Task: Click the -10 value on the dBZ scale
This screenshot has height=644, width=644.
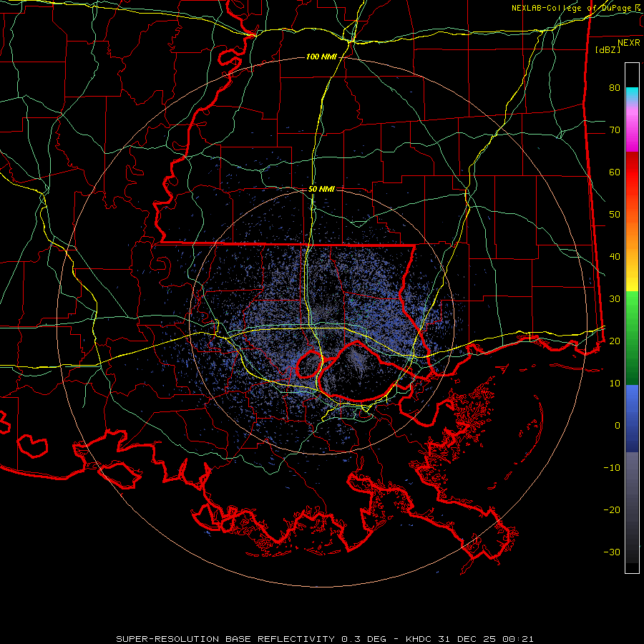Action: tap(612, 467)
